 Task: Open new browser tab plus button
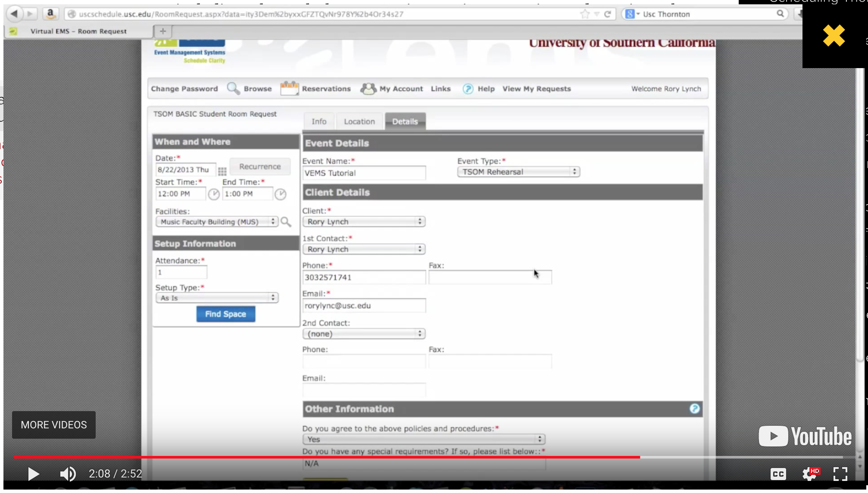pyautogui.click(x=163, y=31)
